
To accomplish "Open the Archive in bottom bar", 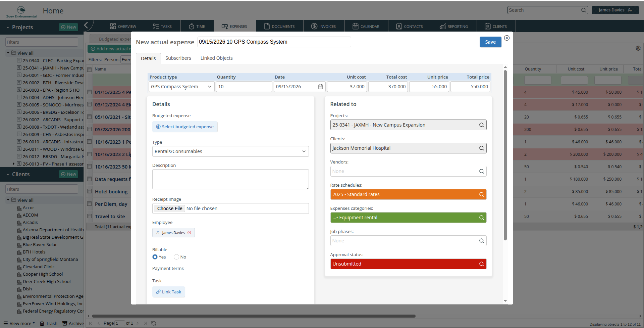I will (73, 323).
